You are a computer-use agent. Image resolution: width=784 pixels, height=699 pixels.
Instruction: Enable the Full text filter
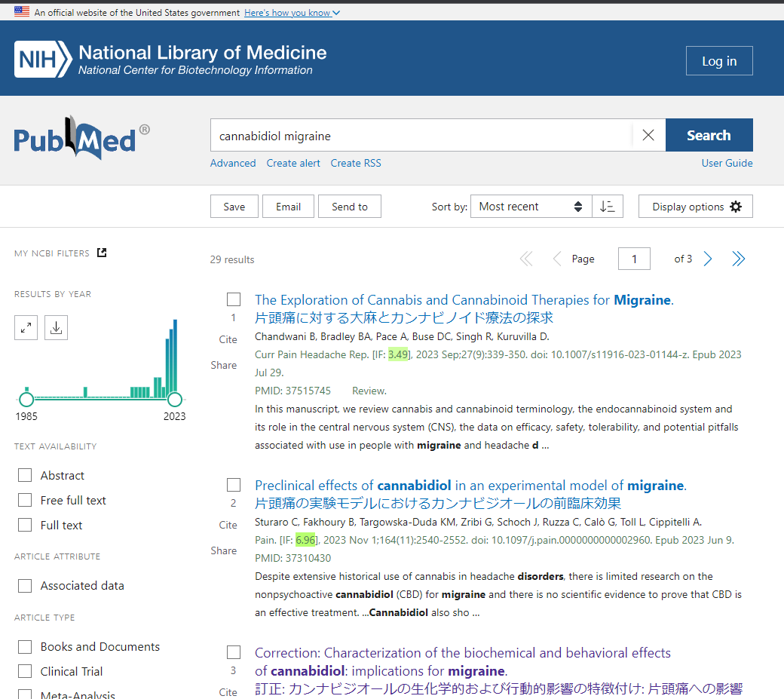tap(24, 525)
